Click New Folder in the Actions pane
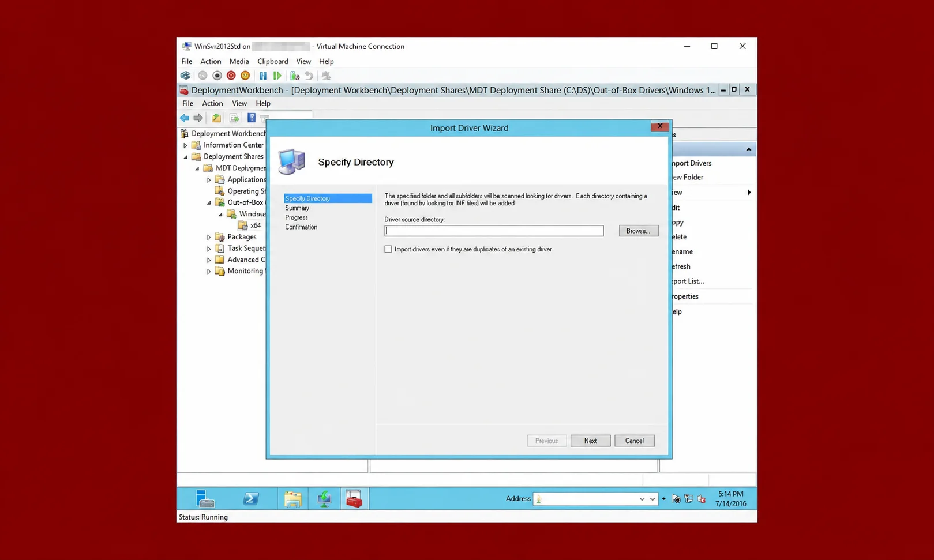 [x=687, y=177]
